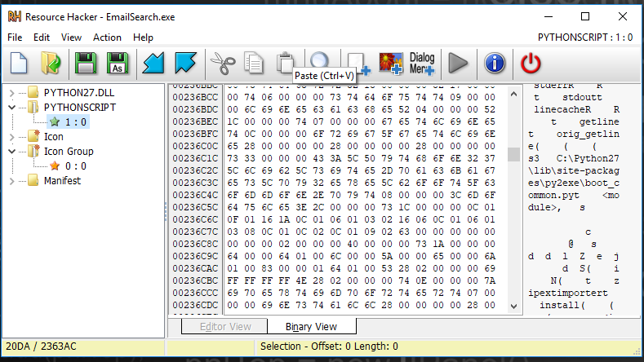The image size is (644, 362).
Task: Click offset address 00236CDC
Action: click(195, 305)
